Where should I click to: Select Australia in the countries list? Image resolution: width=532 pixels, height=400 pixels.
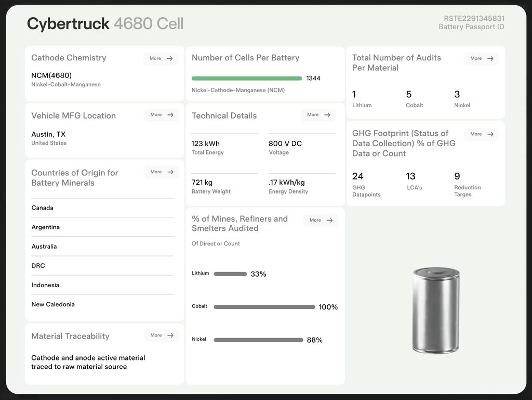click(x=102, y=247)
